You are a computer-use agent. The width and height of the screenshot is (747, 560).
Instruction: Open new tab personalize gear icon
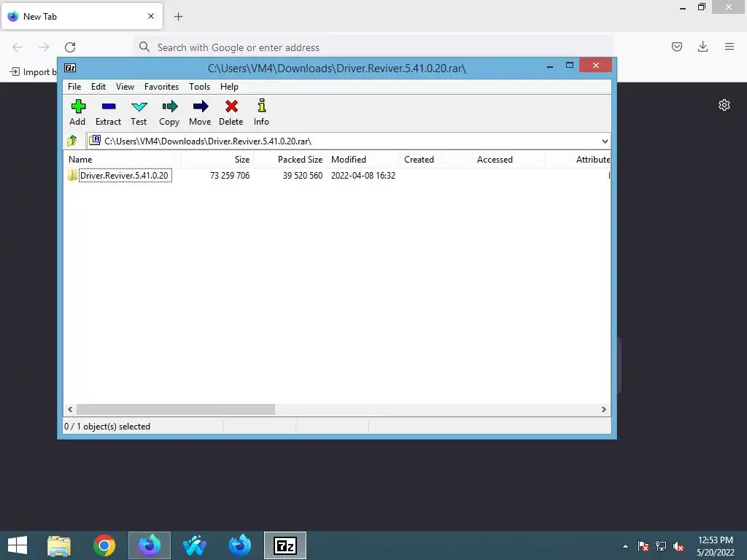click(724, 105)
